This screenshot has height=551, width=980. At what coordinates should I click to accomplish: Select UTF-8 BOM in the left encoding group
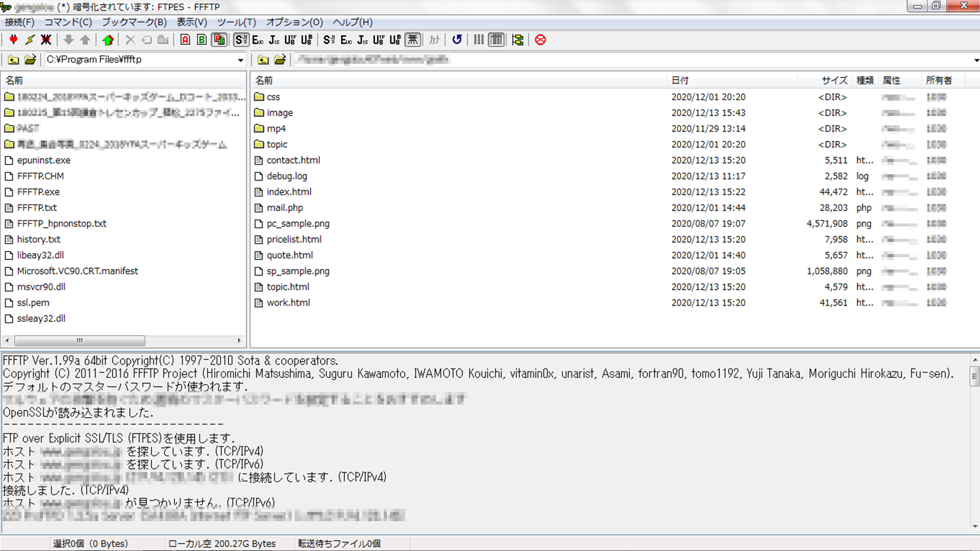click(306, 40)
